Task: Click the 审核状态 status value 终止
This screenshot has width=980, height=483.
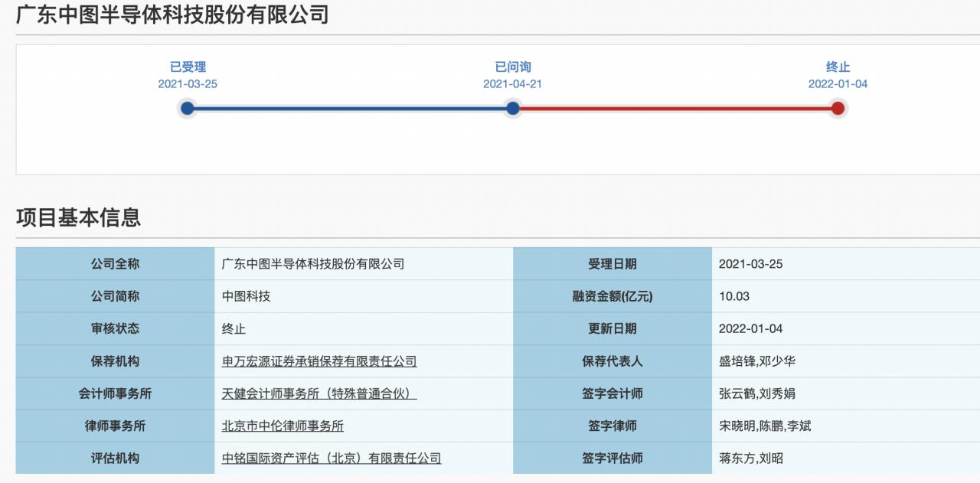Action: click(x=231, y=328)
